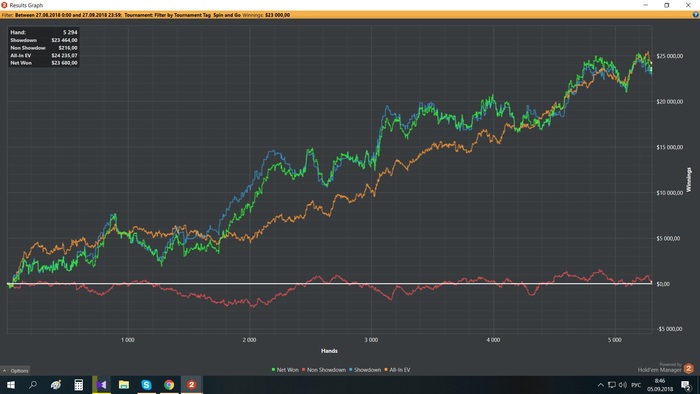Screen dimensions: 700x394
Task: Click the $15 000,00 axis label
Action: point(669,147)
